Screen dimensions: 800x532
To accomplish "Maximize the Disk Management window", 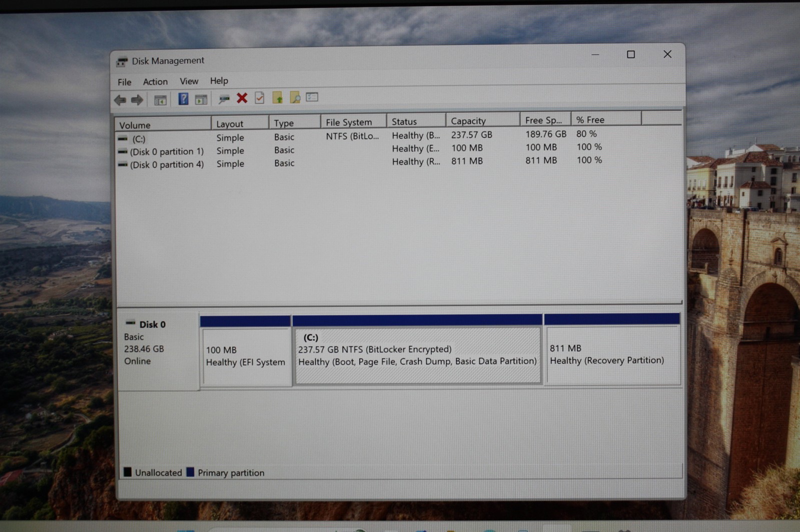I will click(631, 54).
